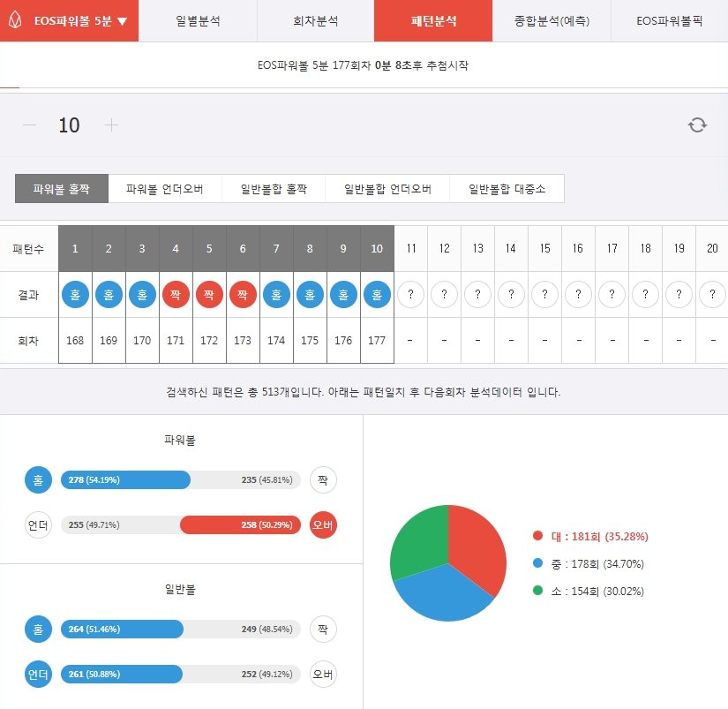The image size is (728, 709).
Task: Click the EOS logo icon in the header
Action: point(16,21)
